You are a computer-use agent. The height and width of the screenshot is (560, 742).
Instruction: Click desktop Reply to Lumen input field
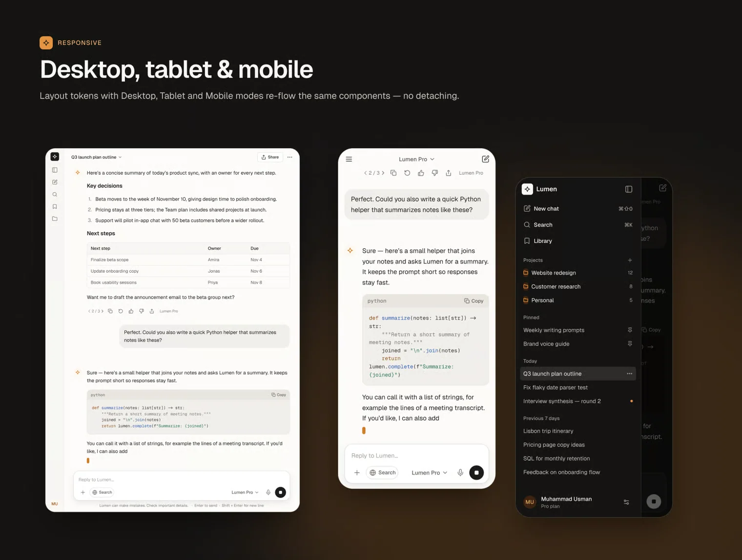tap(182, 480)
